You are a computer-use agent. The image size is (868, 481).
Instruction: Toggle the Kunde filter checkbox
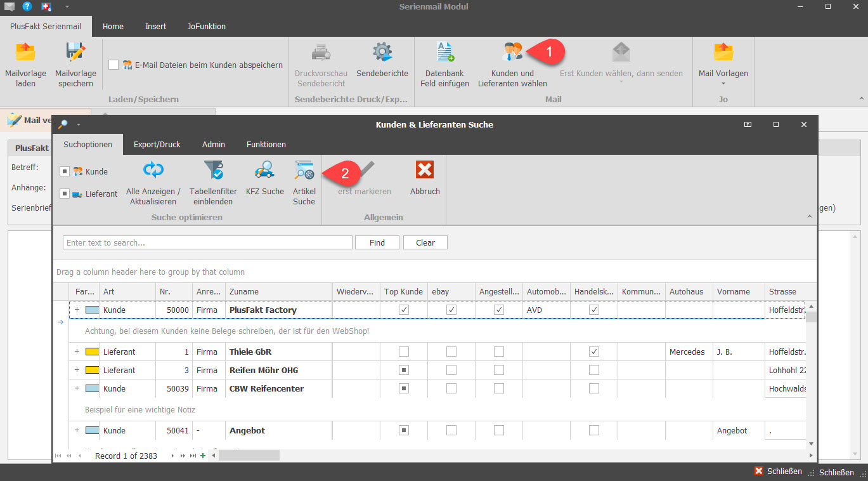(x=65, y=171)
